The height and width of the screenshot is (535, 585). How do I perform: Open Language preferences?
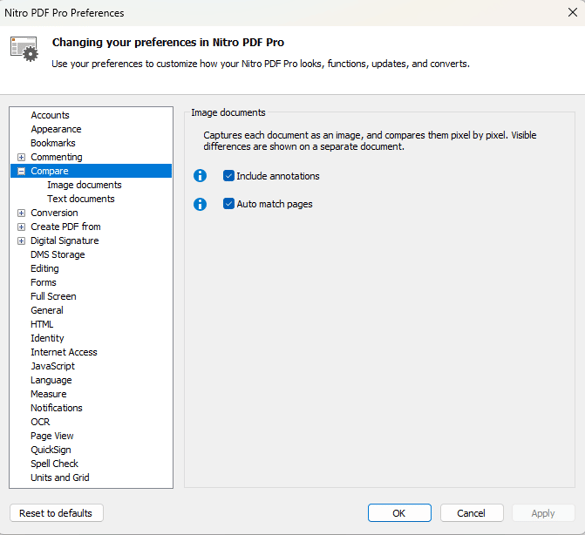point(51,380)
